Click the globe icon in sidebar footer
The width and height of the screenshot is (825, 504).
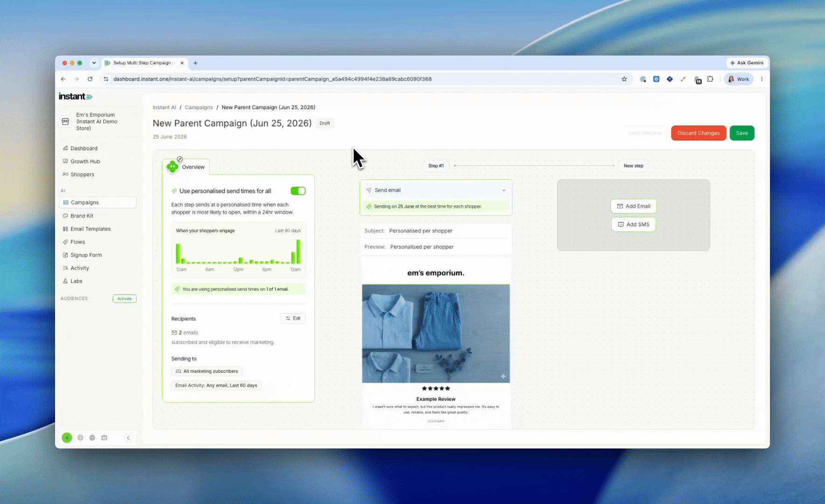pos(92,438)
